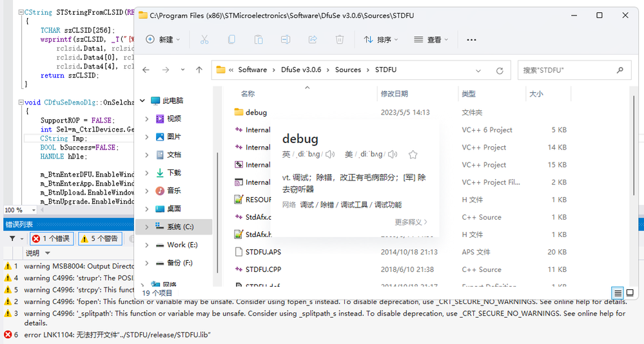Star the word debug as favorite

413,155
